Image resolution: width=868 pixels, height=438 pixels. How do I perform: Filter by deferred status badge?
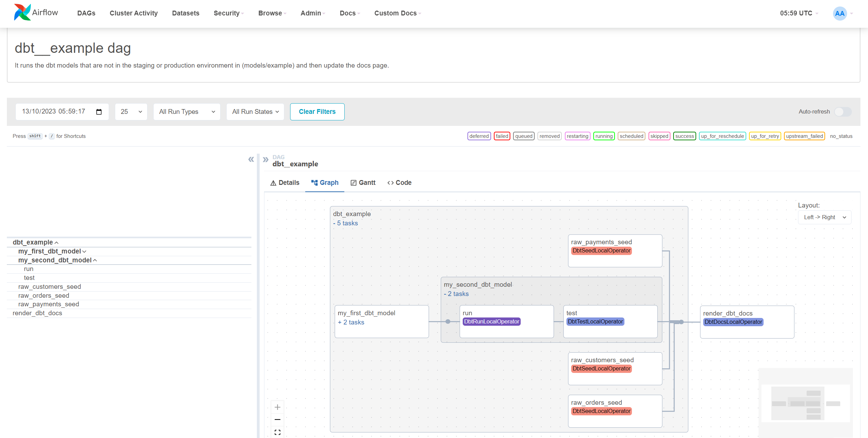point(479,136)
